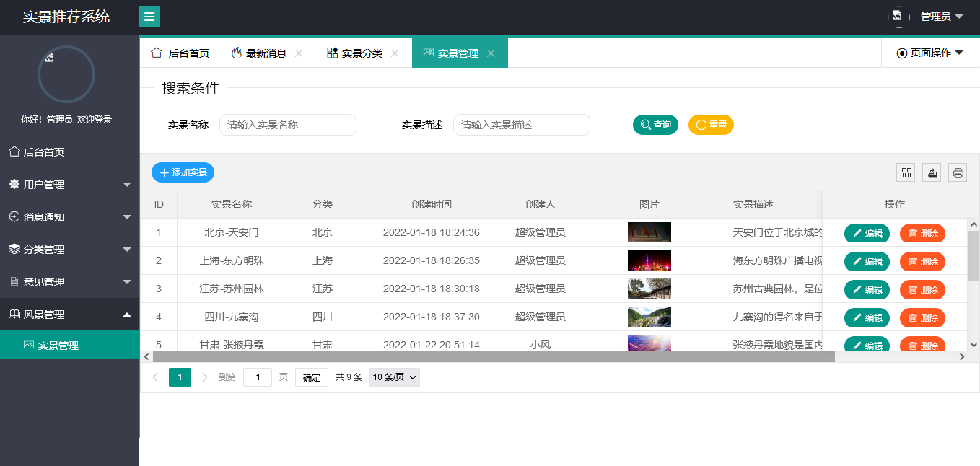
Task: Open the column filter grid icon
Action: pyautogui.click(x=906, y=172)
